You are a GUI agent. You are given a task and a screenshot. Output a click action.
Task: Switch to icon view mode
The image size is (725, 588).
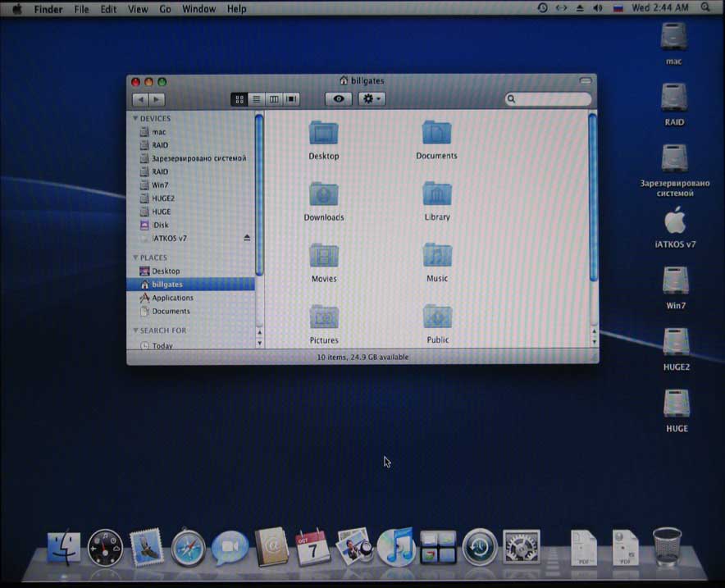(x=239, y=99)
